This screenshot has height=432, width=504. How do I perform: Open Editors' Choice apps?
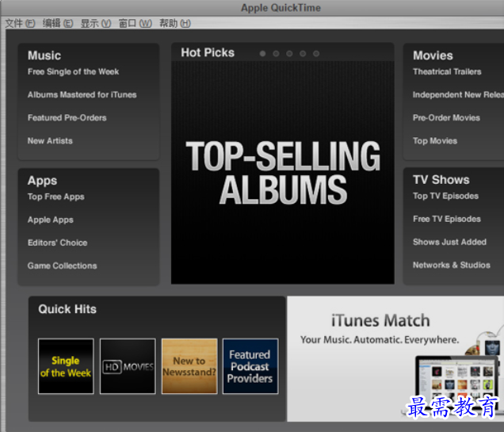(58, 243)
